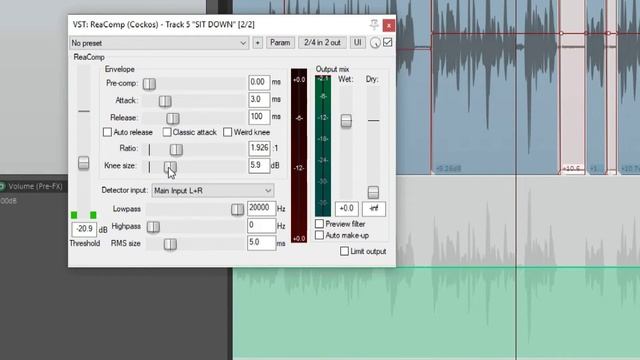
Task: Click the Volume (Pre-FX) envelope icon
Action: point(2,187)
